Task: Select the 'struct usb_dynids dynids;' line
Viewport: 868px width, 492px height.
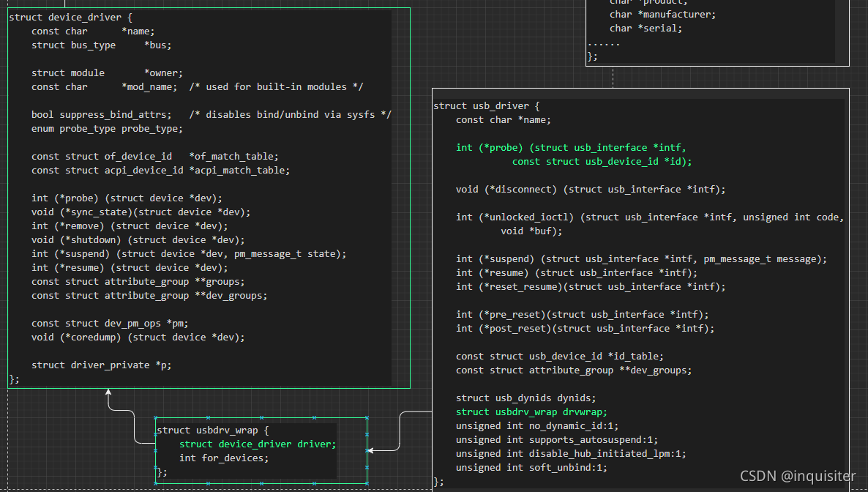Action: pos(526,398)
